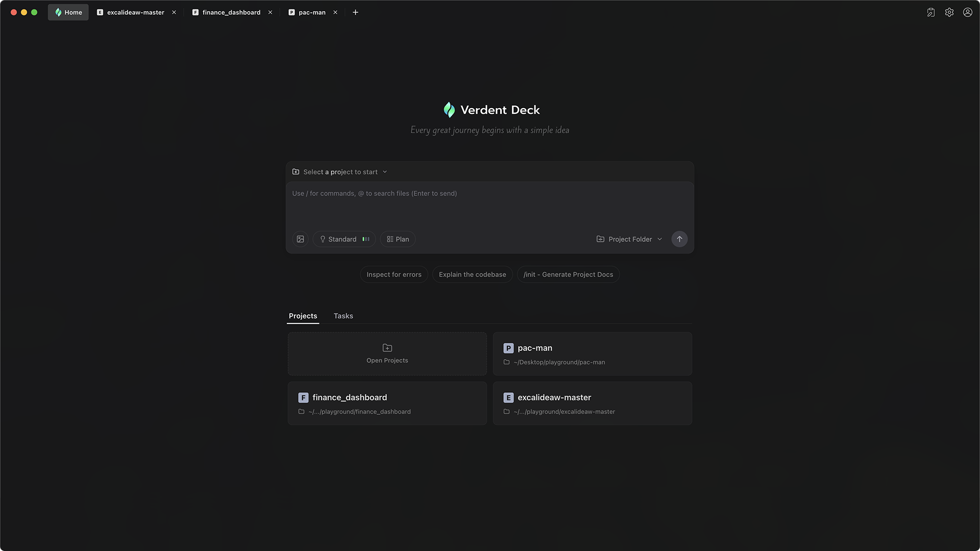The height and width of the screenshot is (551, 980).
Task: Switch to excalideaw-master tab
Action: (x=135, y=12)
